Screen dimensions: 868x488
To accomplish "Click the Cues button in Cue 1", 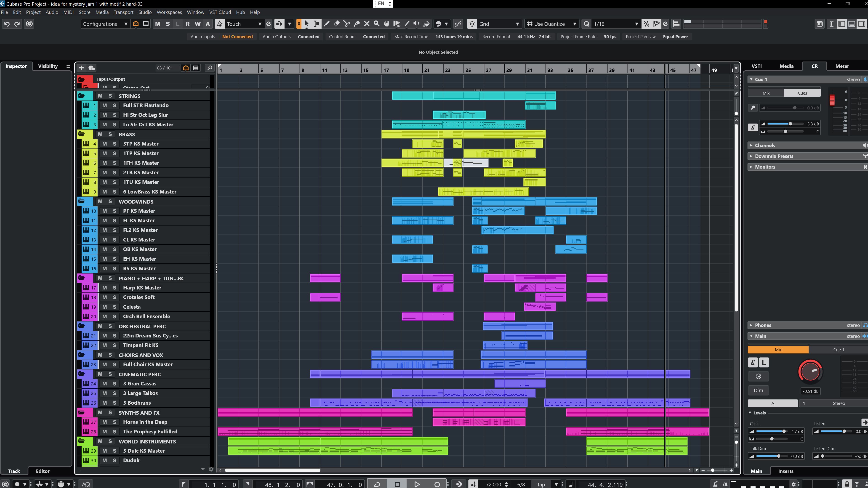I will 802,93.
